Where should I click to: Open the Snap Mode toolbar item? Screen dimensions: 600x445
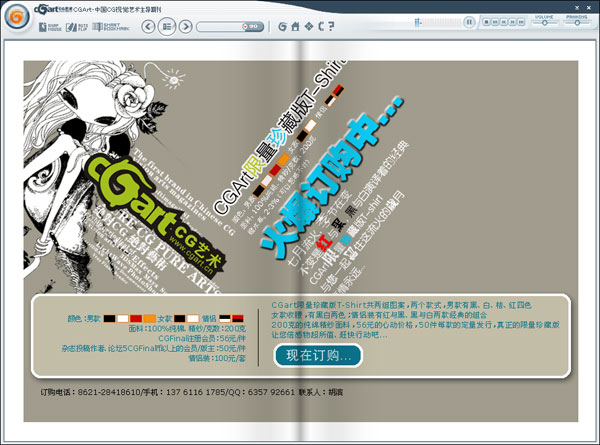tap(50, 27)
